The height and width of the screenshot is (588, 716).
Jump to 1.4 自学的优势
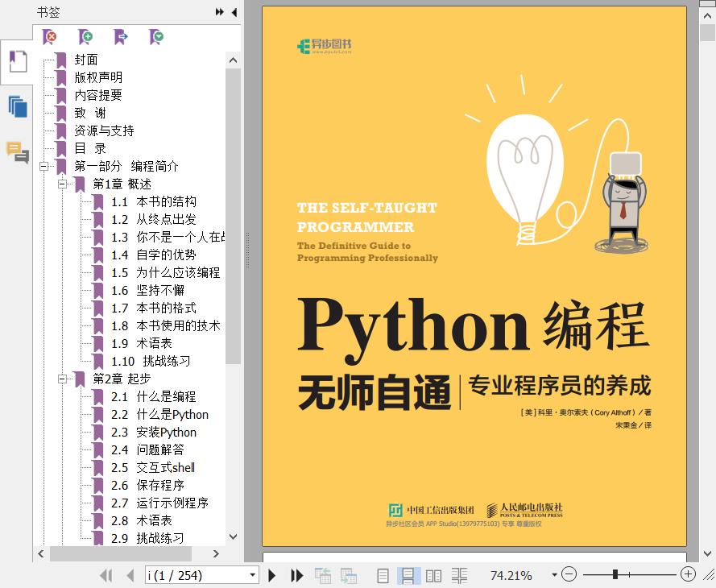(153, 255)
